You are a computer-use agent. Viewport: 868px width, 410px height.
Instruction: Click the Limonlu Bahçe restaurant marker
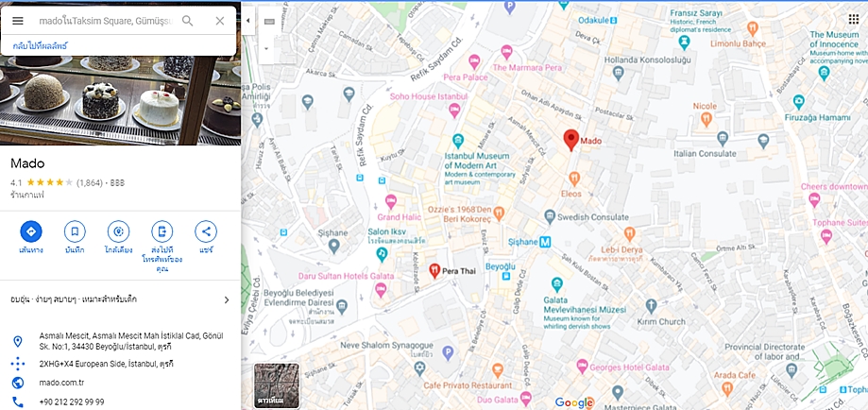(753, 28)
